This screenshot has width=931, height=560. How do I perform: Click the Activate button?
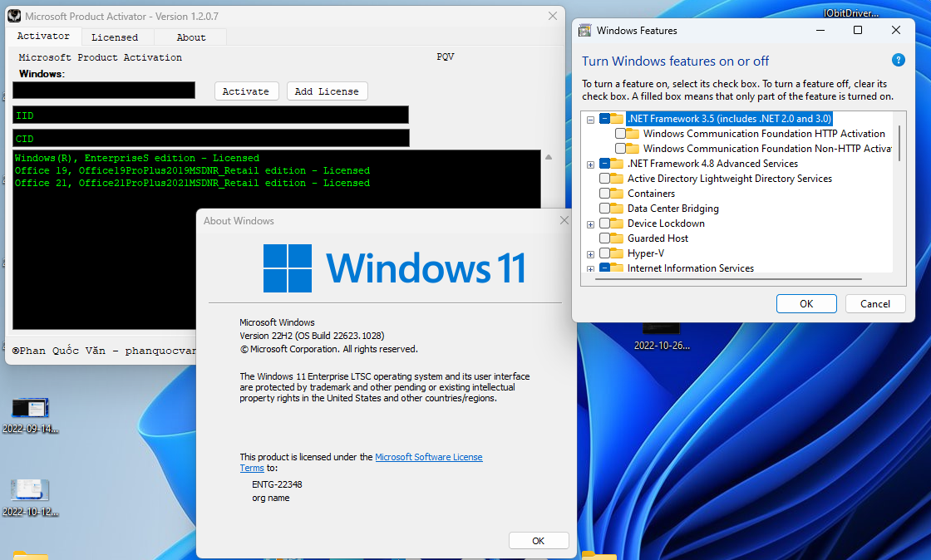[x=246, y=91]
